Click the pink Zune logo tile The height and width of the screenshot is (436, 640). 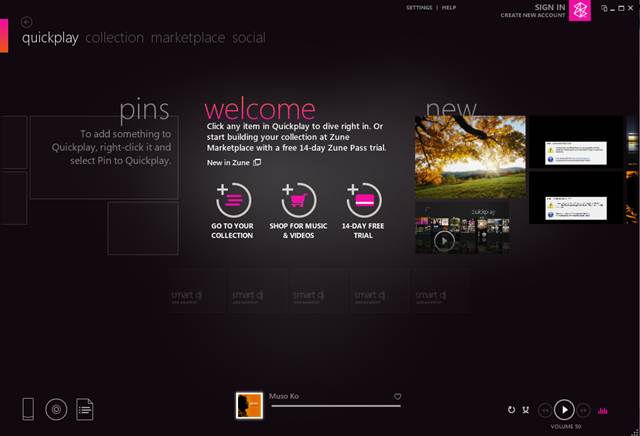point(580,10)
